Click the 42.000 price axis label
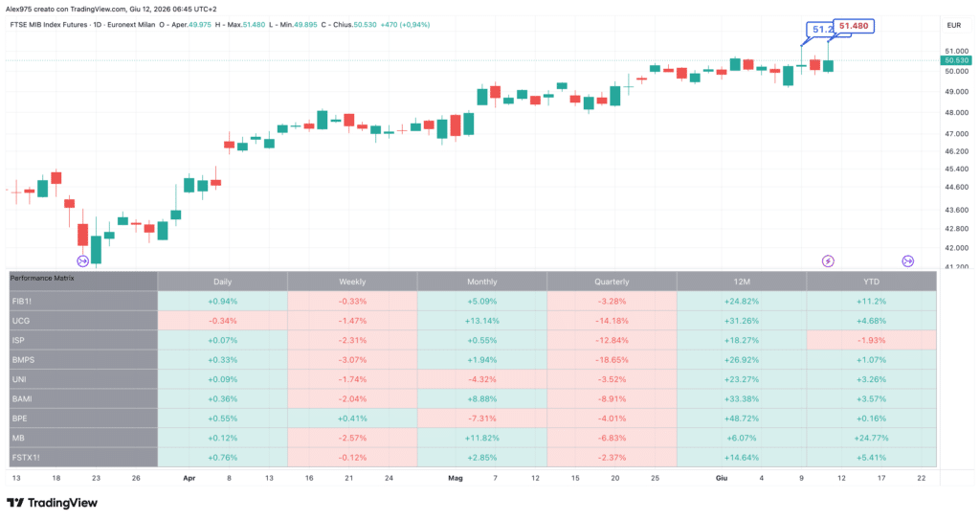Image resolution: width=980 pixels, height=520 pixels. pos(956,248)
